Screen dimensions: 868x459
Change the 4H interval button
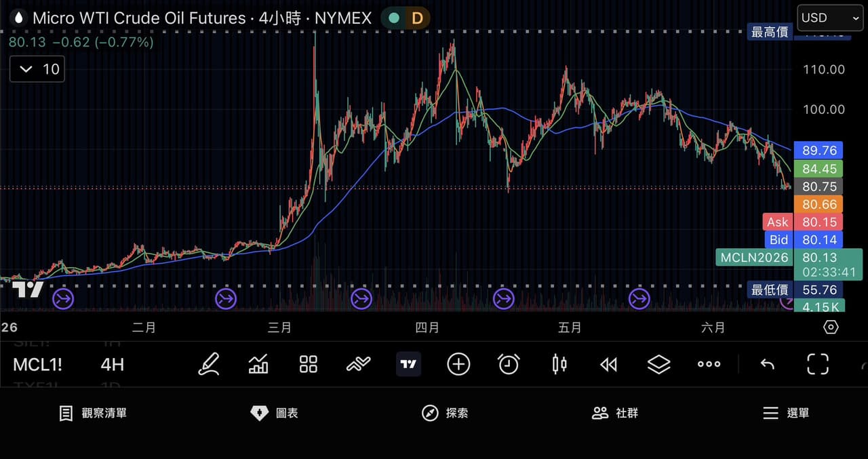pyautogui.click(x=112, y=365)
